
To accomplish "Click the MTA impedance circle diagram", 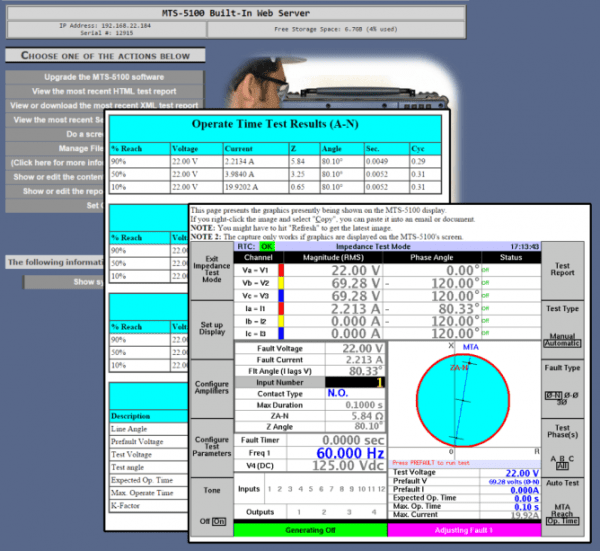I will point(463,400).
